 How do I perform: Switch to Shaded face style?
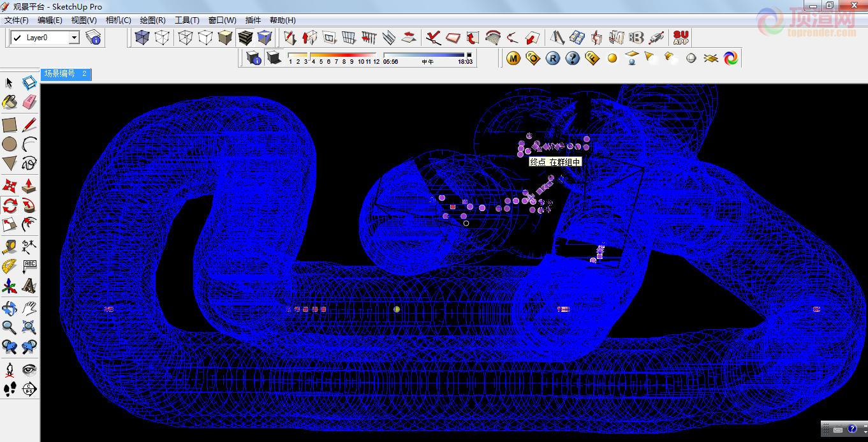click(225, 38)
